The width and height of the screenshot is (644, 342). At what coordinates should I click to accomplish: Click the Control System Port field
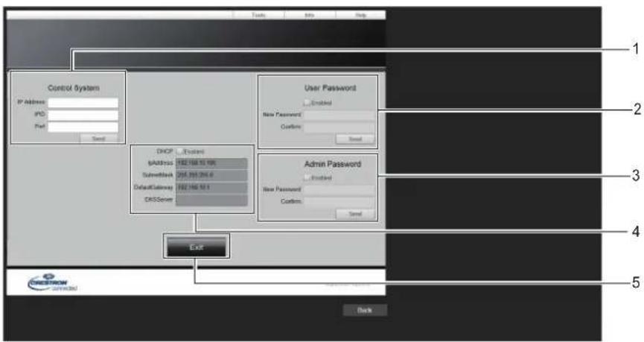tap(83, 127)
